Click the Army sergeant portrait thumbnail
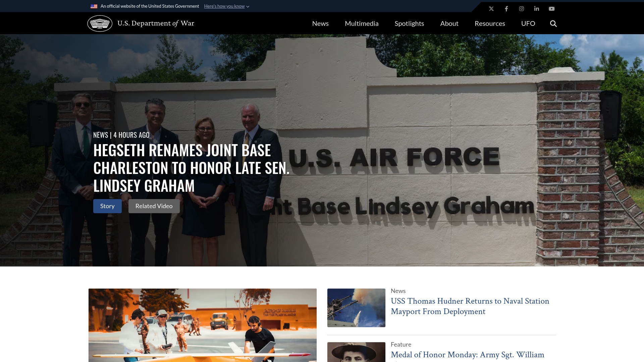The width and height of the screenshot is (644, 362). point(356,352)
